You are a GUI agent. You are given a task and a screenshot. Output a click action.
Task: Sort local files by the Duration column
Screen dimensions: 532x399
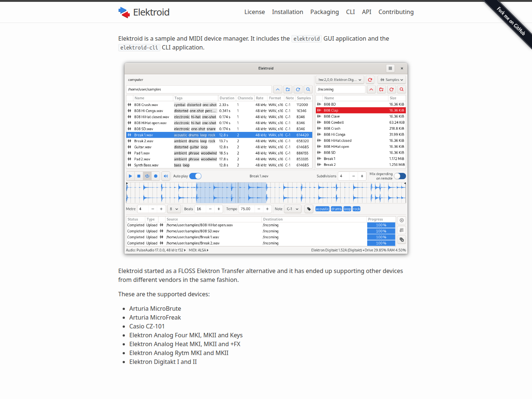pos(227,98)
